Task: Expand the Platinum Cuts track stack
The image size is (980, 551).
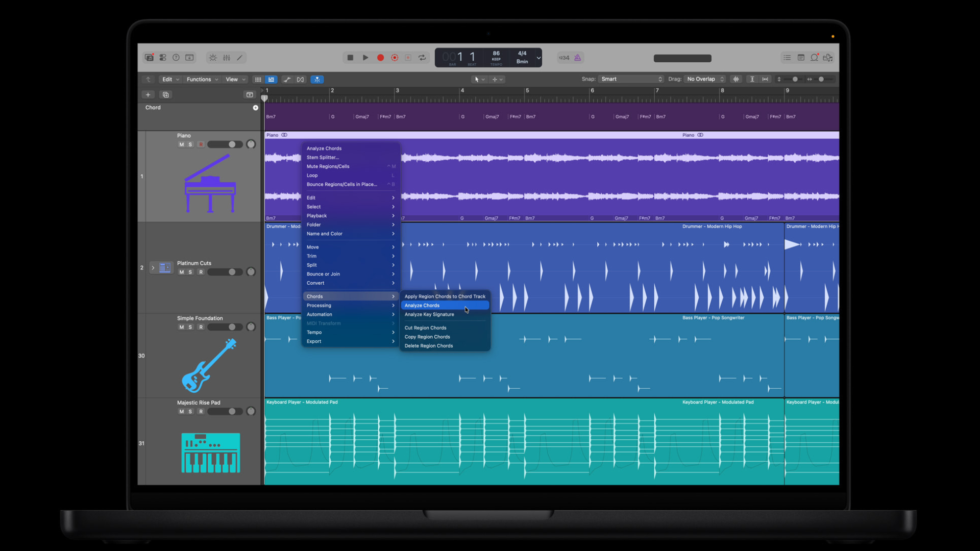Action: click(x=153, y=267)
